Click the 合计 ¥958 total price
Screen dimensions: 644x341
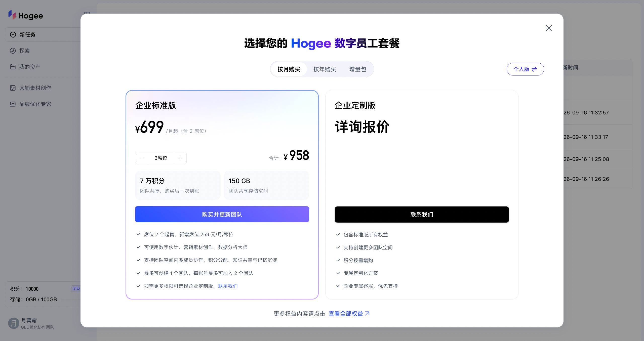289,155
